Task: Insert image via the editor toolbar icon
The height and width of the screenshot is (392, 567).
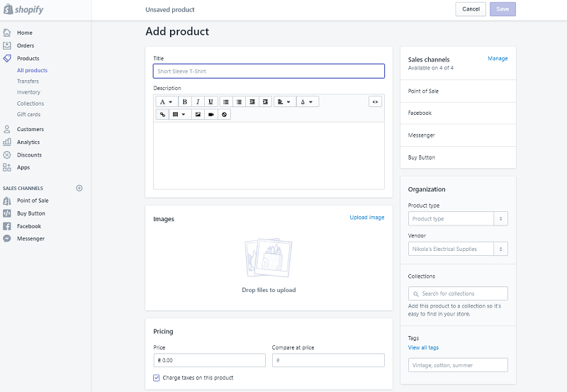Action: 198,114
